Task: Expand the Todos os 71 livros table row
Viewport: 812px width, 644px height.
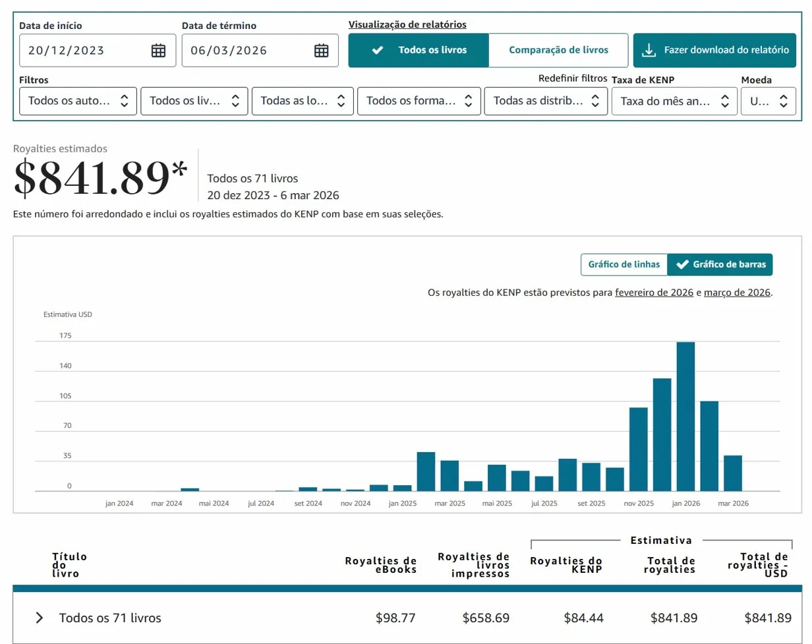Action: click(39, 618)
